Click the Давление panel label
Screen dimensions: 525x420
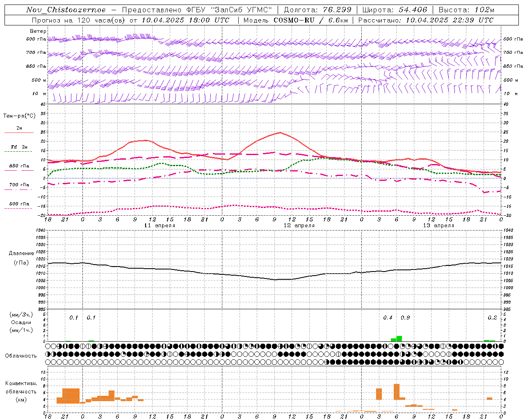[21, 253]
